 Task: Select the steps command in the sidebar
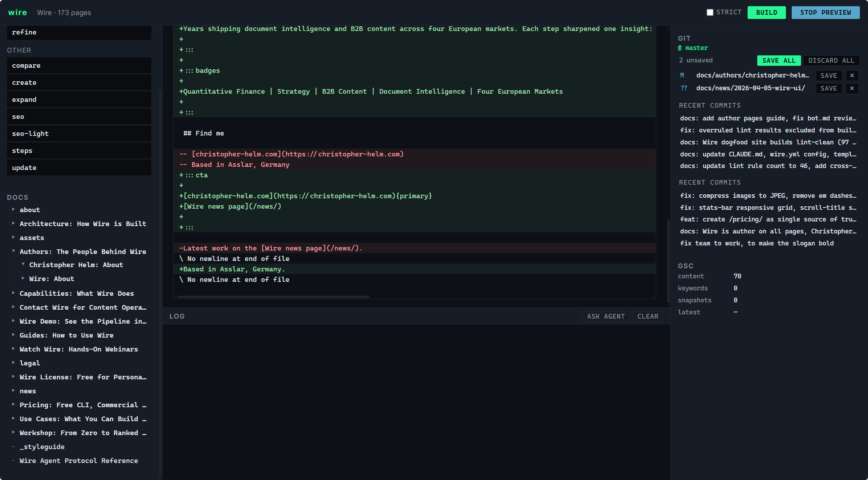point(79,150)
